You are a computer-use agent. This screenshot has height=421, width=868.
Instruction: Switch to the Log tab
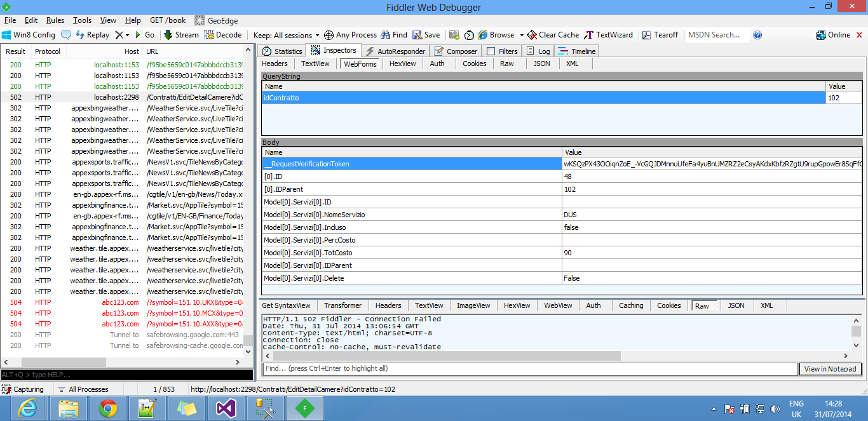[538, 51]
